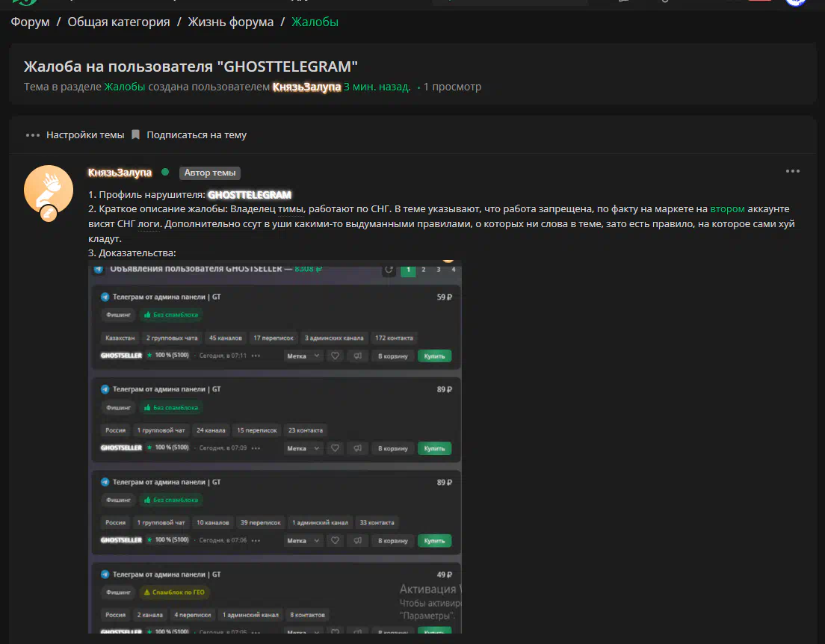This screenshot has height=644, width=825.
Task: Toggle heart favorite on the 07:06 listing
Action: pos(335,541)
